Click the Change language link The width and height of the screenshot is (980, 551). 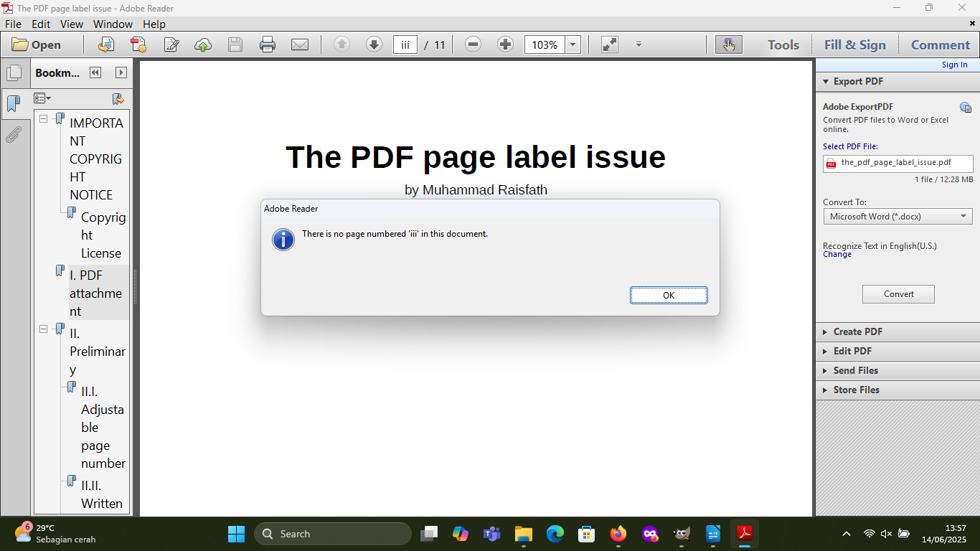[x=837, y=254]
